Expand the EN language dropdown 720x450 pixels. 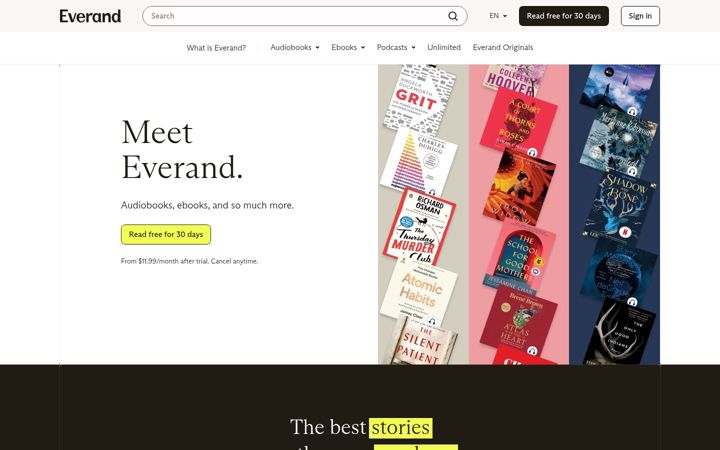[x=498, y=16]
